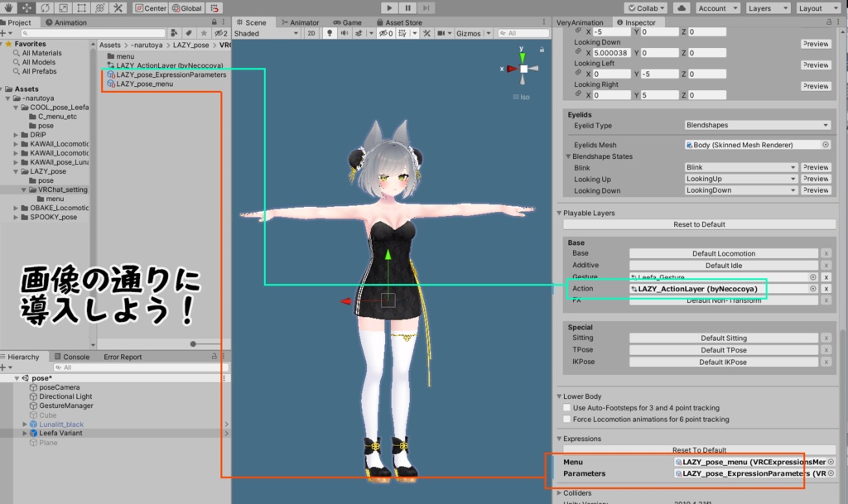This screenshot has width=848, height=504.
Task: Switch to the VeryAnimation tab
Action: [580, 22]
